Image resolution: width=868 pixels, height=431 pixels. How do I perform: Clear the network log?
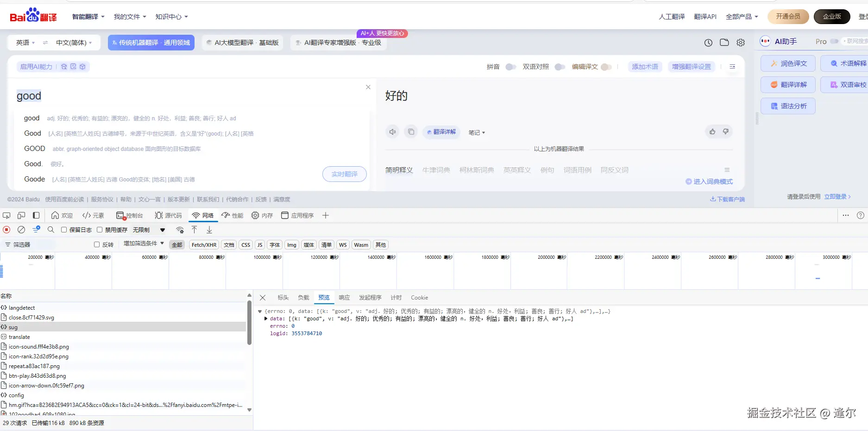(x=21, y=229)
